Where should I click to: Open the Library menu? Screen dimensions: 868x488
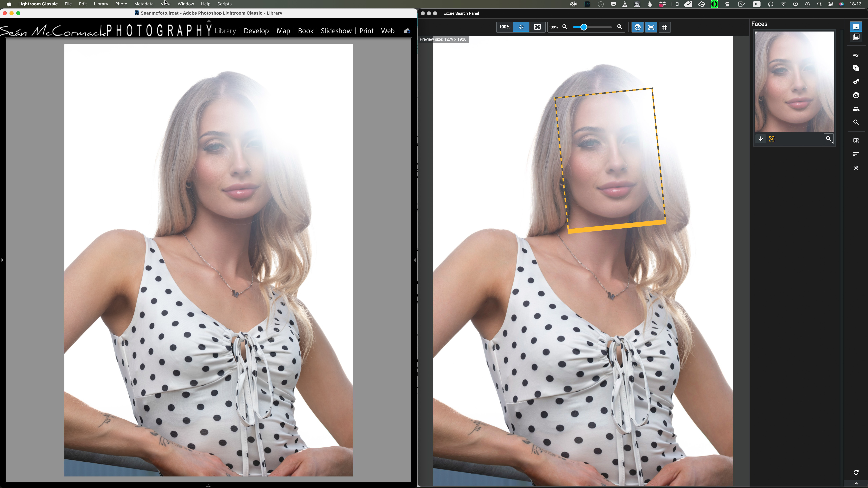click(x=101, y=4)
